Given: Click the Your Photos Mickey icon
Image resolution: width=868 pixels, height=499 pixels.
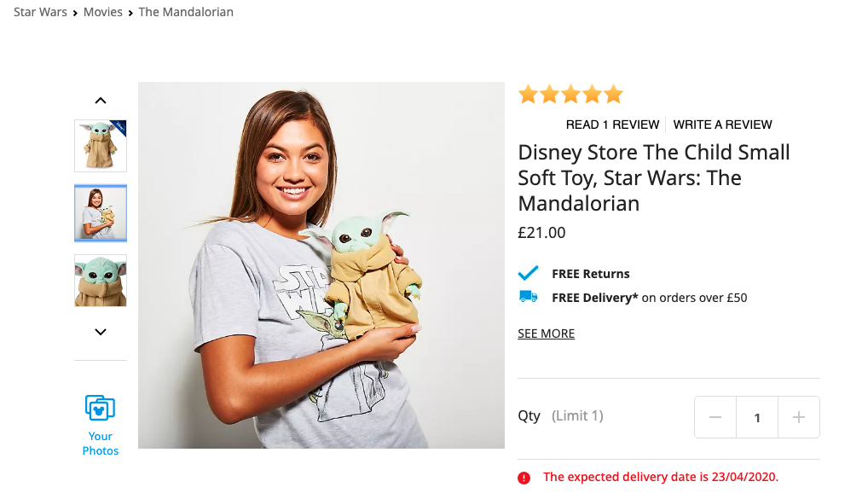Looking at the screenshot, I should [100, 408].
